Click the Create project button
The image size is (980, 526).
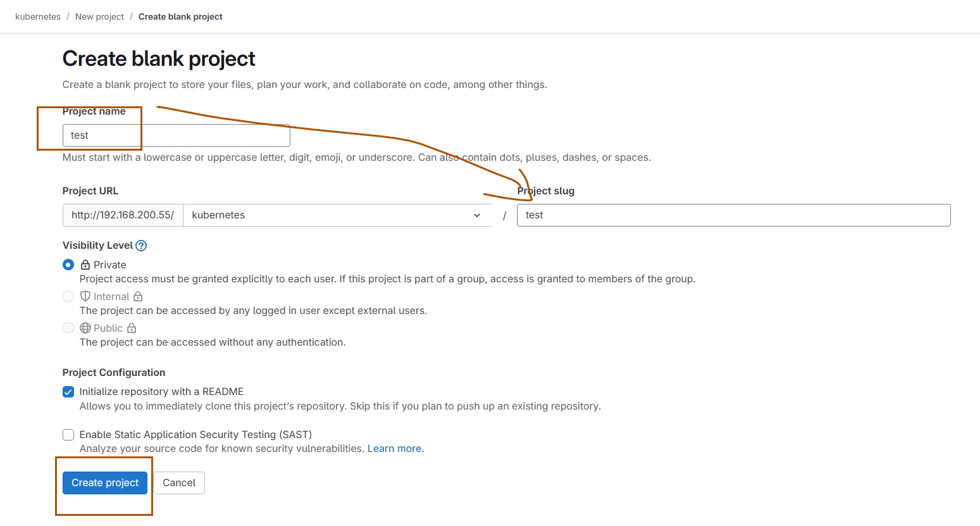click(105, 483)
